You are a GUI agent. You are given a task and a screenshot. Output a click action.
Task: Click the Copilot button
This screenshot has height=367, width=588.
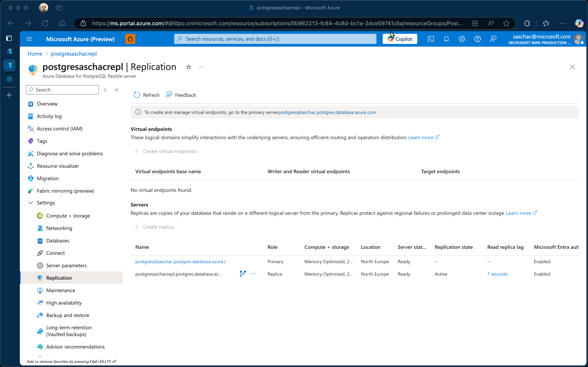[x=400, y=39]
